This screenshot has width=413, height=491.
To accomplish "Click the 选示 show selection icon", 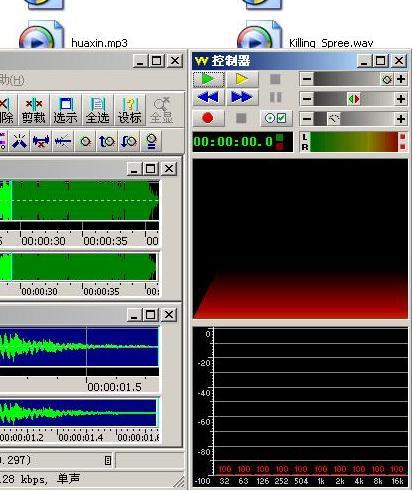I will (x=65, y=110).
